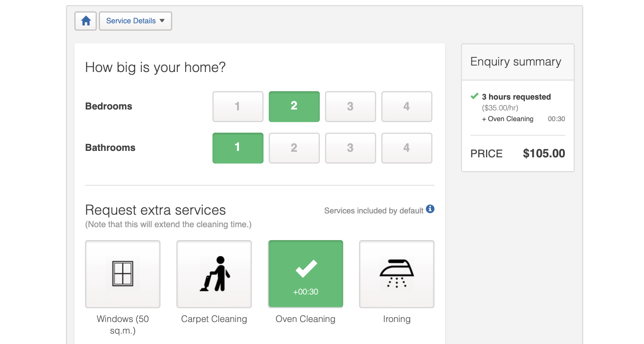Select 1 bathroom
Viewport: 644px width, 344px height.
tap(238, 148)
